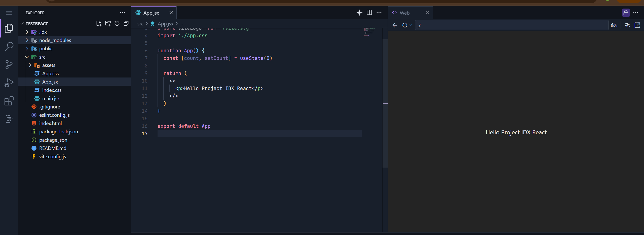
Task: Open the Extensions view
Action: (x=9, y=101)
